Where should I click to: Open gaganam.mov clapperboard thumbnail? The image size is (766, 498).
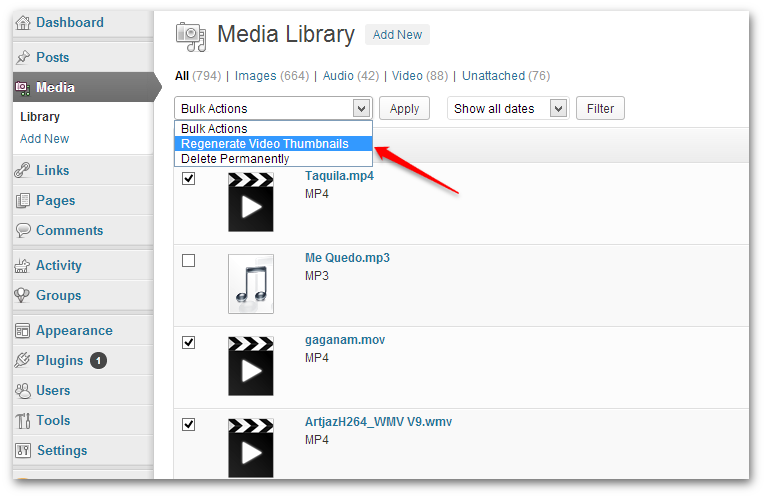tap(251, 366)
